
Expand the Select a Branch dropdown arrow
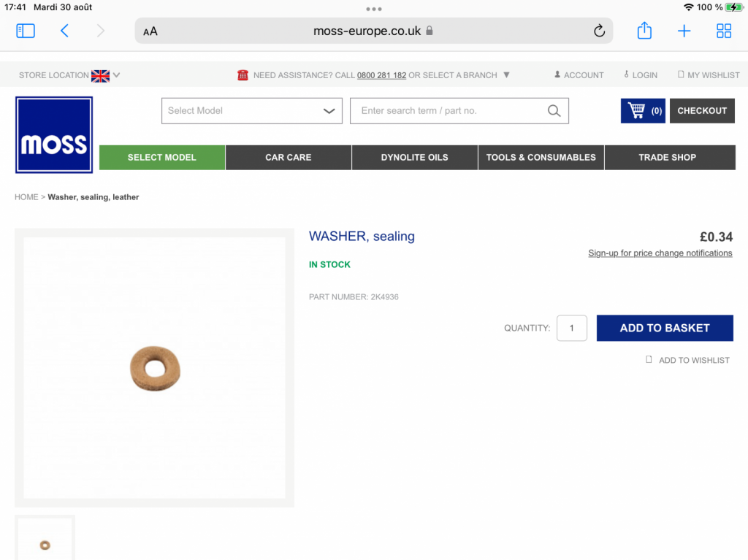pos(507,75)
